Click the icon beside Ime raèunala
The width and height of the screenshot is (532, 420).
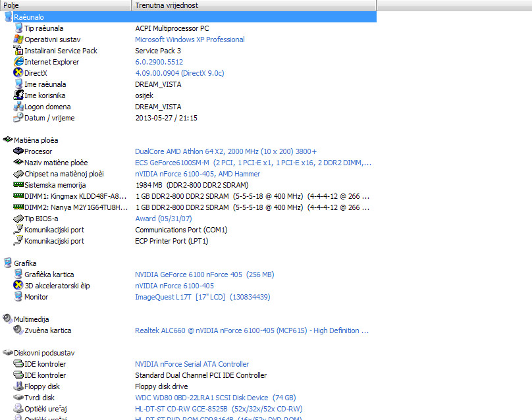(18, 84)
